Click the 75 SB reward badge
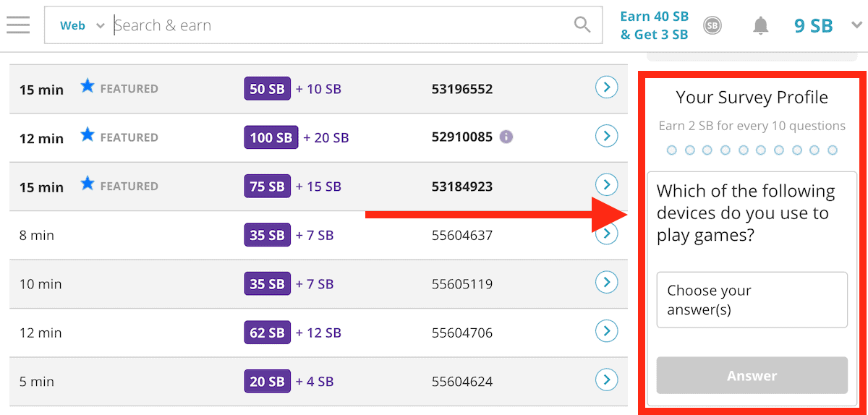 [267, 187]
